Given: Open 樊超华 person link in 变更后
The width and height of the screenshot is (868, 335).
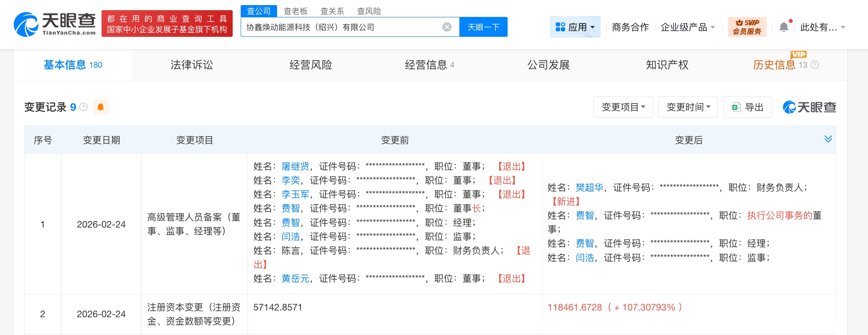Looking at the screenshot, I should 589,187.
